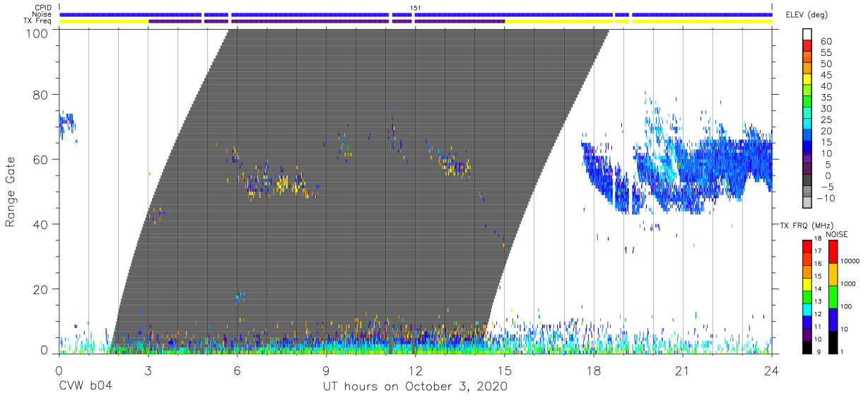Click the 1000 label on the NOISE scale

(x=848, y=284)
